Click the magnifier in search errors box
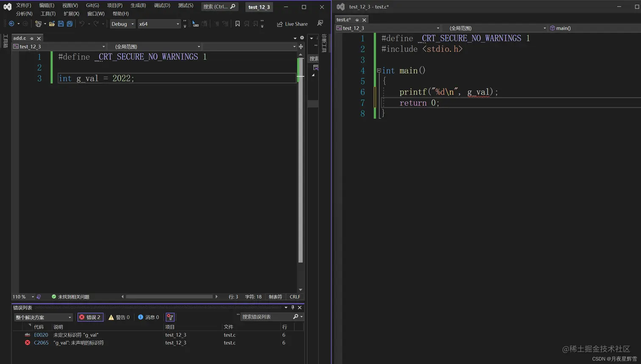 point(295,317)
